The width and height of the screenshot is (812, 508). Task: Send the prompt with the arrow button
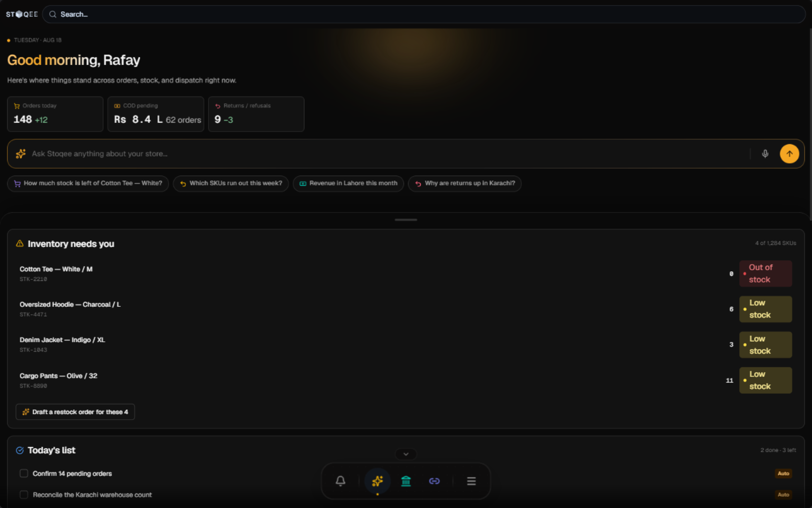tap(789, 153)
